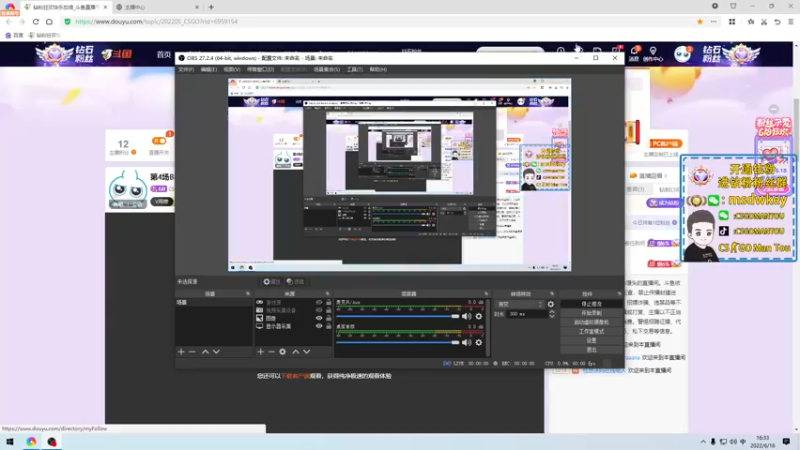The image size is (800, 450).
Task: Open the 停靠窗口(D) Docks menu in OBS
Action: tap(261, 69)
